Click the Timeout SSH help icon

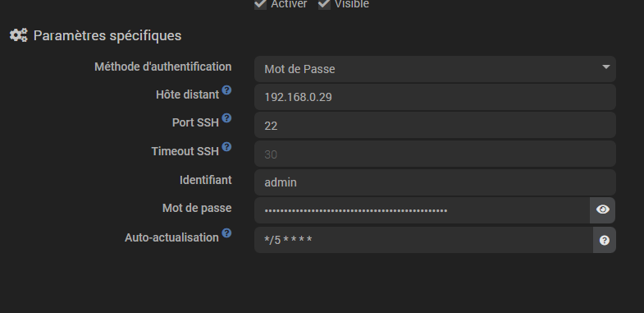click(x=226, y=147)
